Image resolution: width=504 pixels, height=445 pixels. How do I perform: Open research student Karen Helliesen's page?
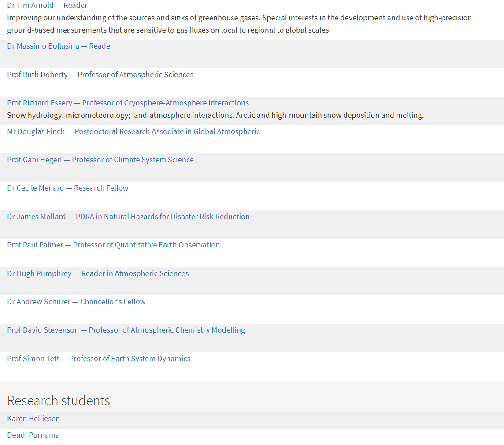[x=33, y=419]
